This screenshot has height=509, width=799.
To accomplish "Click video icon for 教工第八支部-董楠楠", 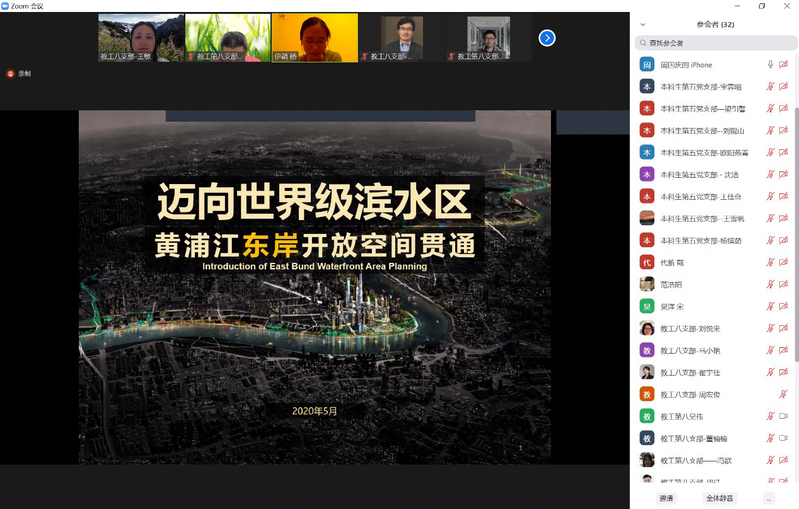I will (x=783, y=438).
